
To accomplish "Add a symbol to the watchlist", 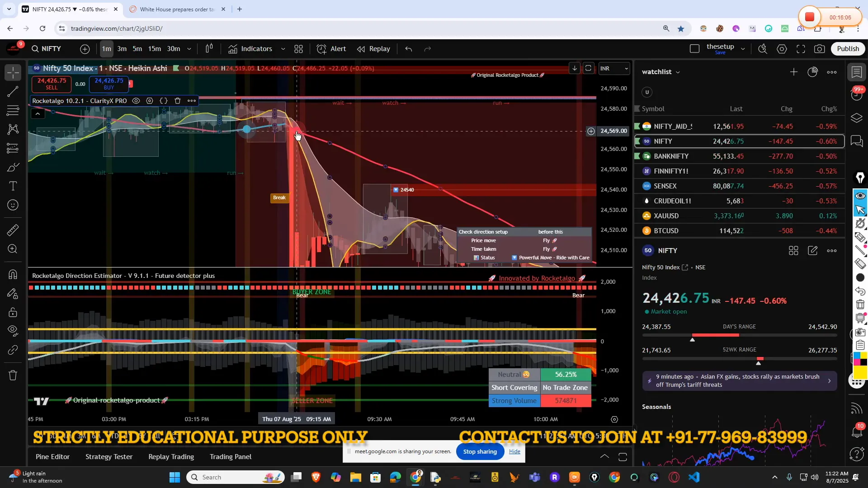I will pyautogui.click(x=794, y=72).
